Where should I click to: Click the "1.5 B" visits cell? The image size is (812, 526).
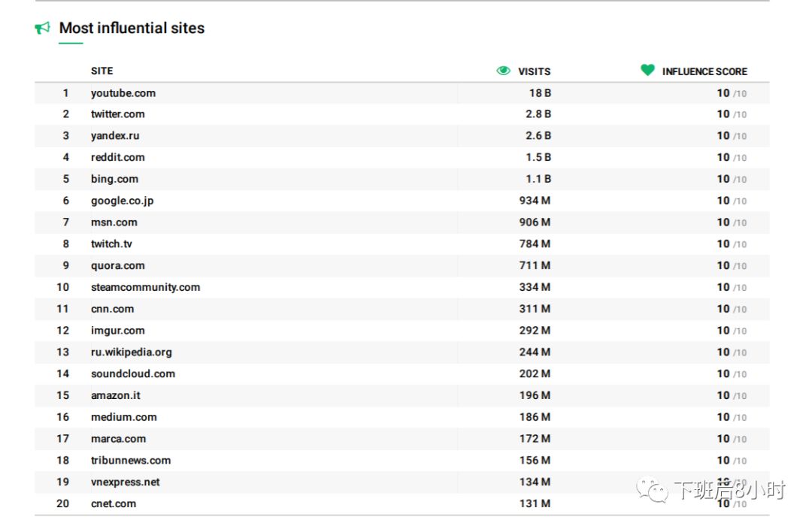[538, 157]
